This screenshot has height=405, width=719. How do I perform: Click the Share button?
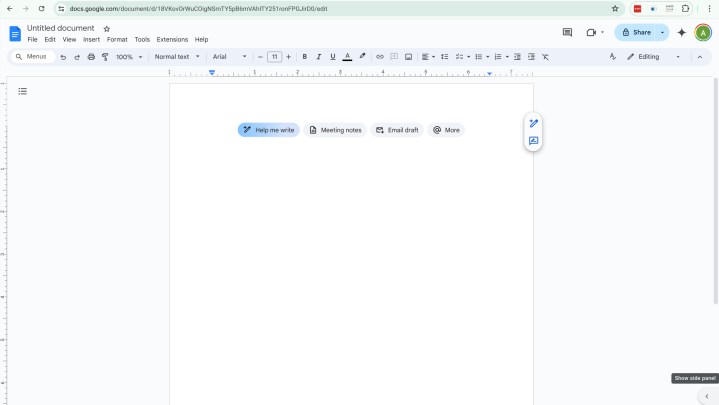pyautogui.click(x=635, y=32)
